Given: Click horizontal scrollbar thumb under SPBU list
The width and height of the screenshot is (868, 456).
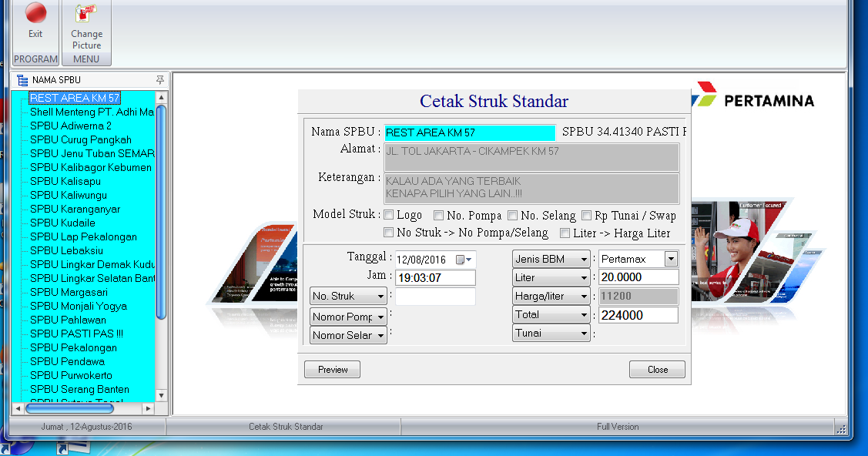Looking at the screenshot, I should [70, 408].
